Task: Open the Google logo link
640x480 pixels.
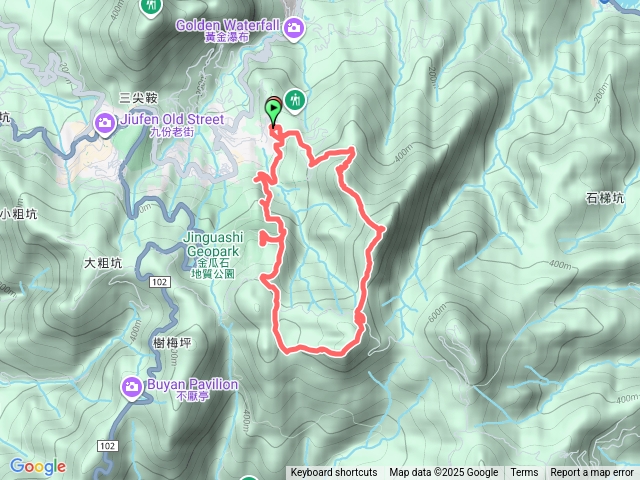Action: pyautogui.click(x=38, y=466)
